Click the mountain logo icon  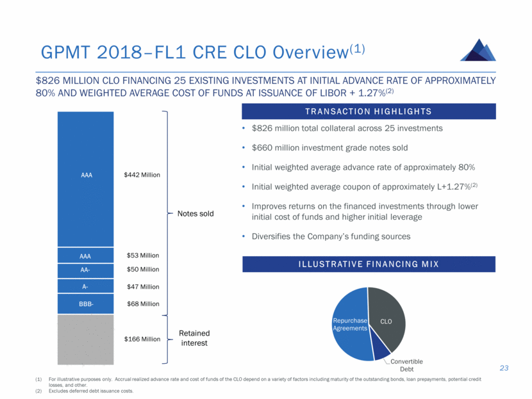[478, 50]
